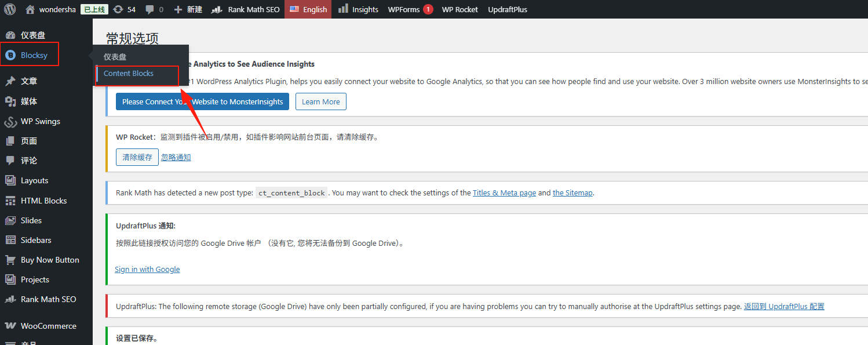Viewport: 868px width, 345px height.
Task: Open the English language admin bar menu
Action: click(308, 9)
